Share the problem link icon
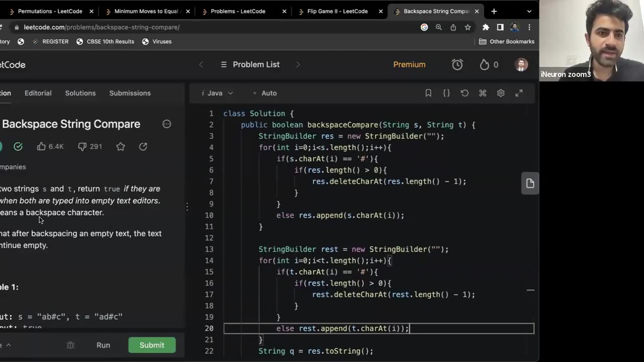Screen dimensions: 644x362 click(x=143, y=146)
